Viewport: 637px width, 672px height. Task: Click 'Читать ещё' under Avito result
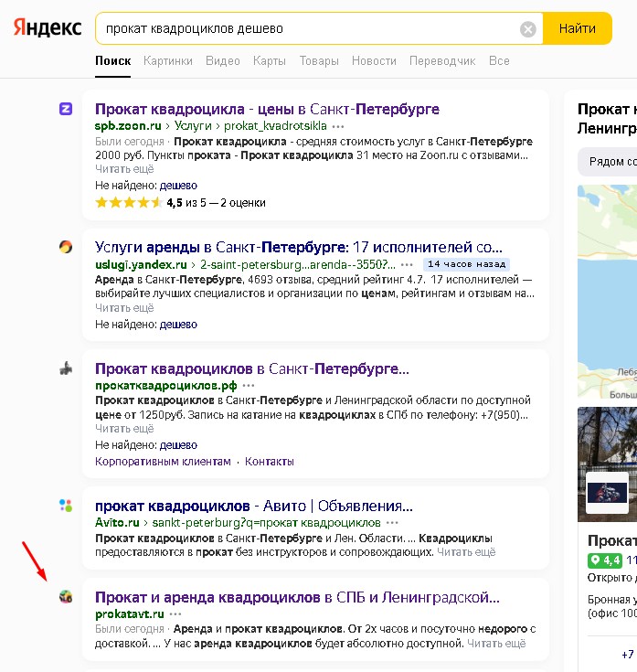click(466, 552)
